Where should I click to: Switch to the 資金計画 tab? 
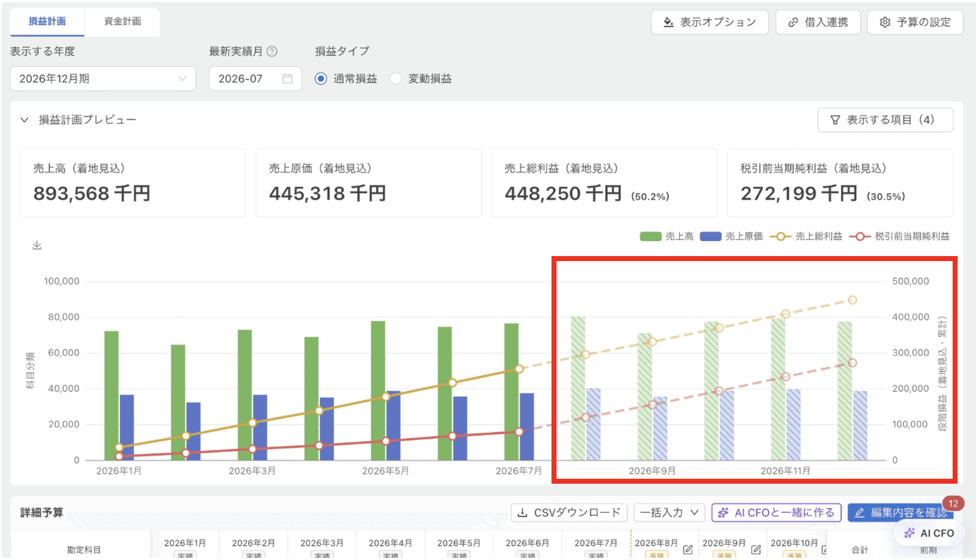123,22
